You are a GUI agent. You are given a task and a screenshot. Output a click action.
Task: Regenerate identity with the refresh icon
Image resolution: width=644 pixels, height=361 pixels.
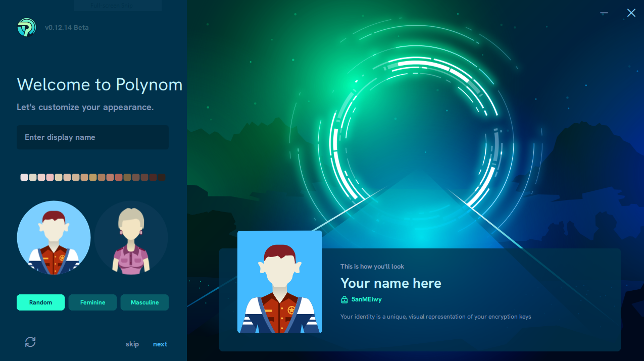[x=30, y=342]
